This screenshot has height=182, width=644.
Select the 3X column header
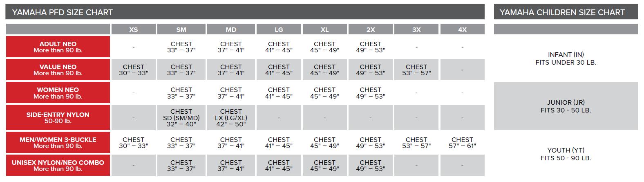coord(416,29)
